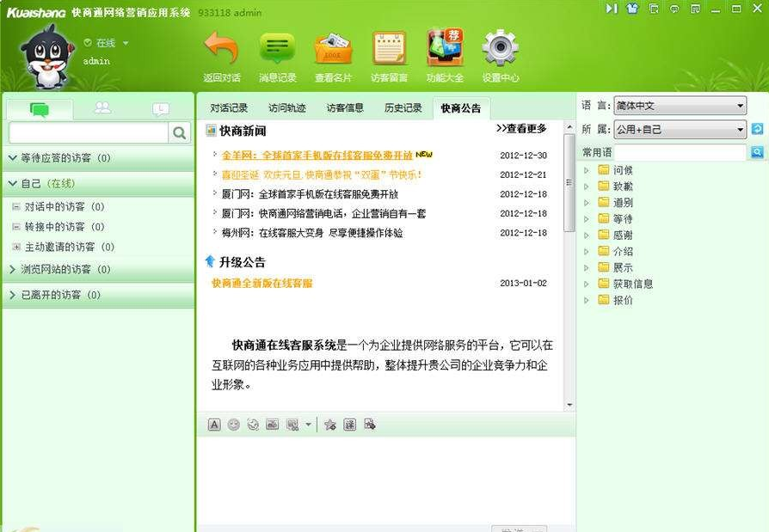Viewport: 769px width, 532px height.
Task: Click the screenshot (scissors) icon
Action: [292, 425]
